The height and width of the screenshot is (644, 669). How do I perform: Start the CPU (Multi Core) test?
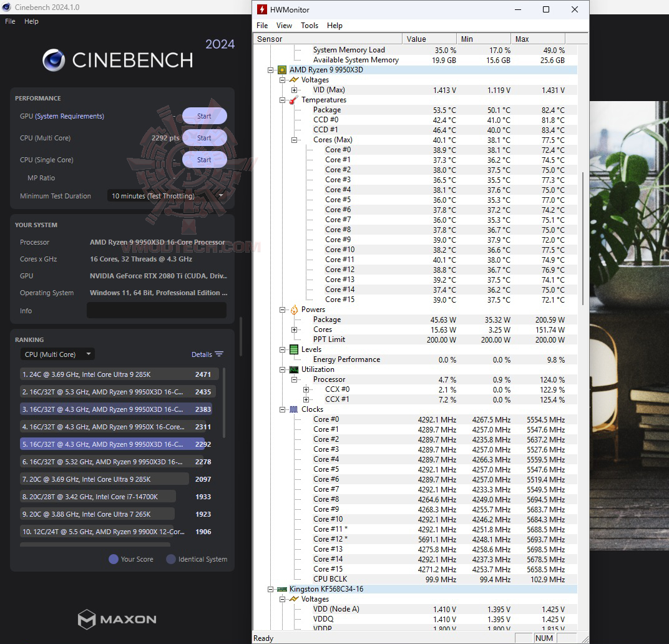pyautogui.click(x=204, y=138)
